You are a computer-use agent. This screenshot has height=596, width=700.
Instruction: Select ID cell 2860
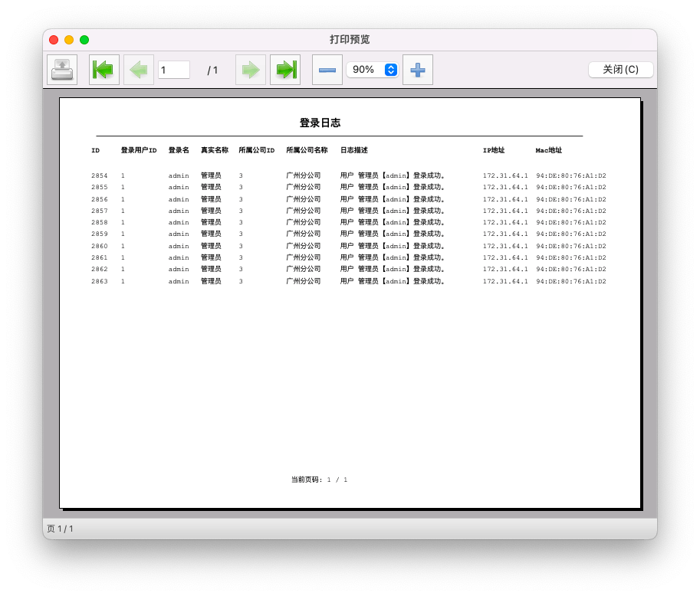[x=100, y=246]
